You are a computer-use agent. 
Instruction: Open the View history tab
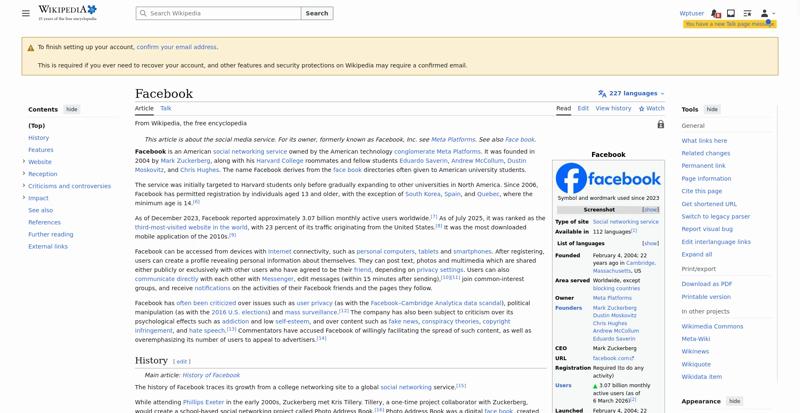[613, 108]
